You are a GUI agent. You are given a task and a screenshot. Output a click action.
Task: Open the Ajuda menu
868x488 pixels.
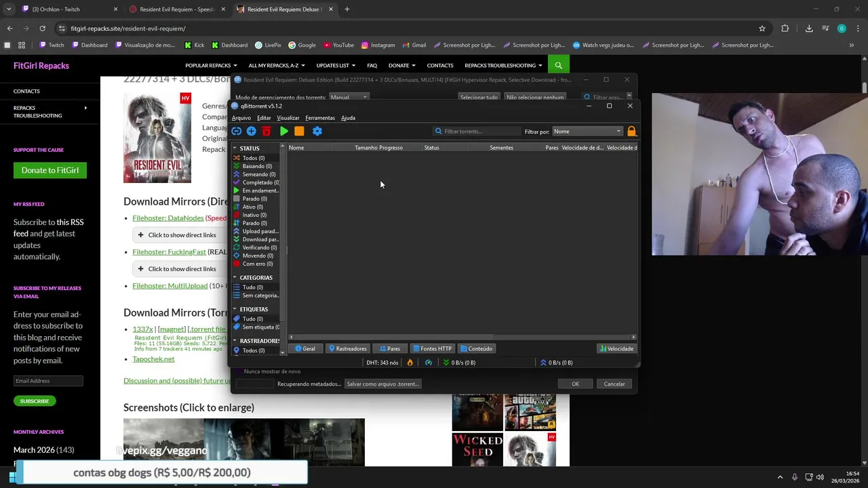(348, 118)
